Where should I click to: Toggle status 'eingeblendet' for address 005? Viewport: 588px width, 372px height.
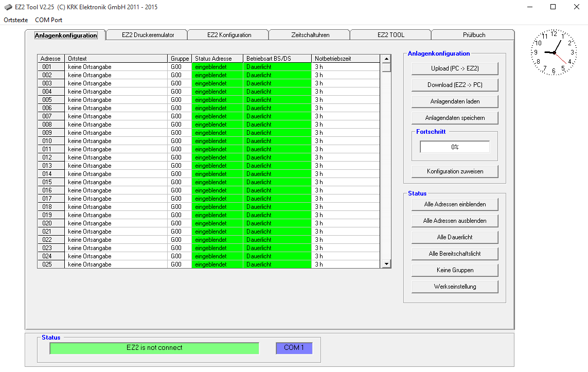tap(217, 100)
